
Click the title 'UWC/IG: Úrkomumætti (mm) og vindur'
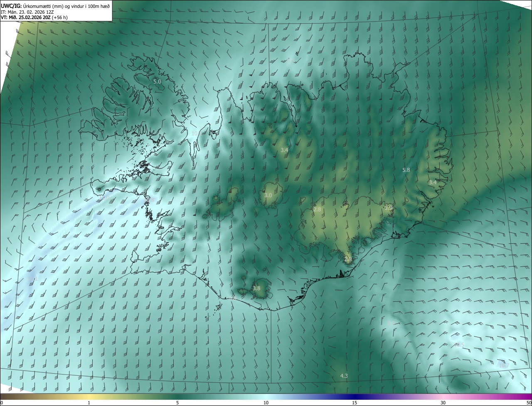[x=55, y=6]
